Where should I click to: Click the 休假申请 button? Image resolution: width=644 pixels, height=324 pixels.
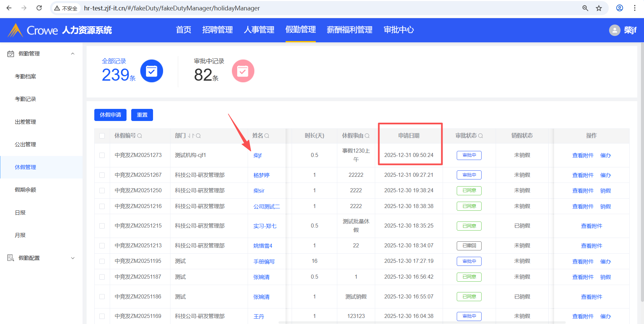(x=110, y=115)
